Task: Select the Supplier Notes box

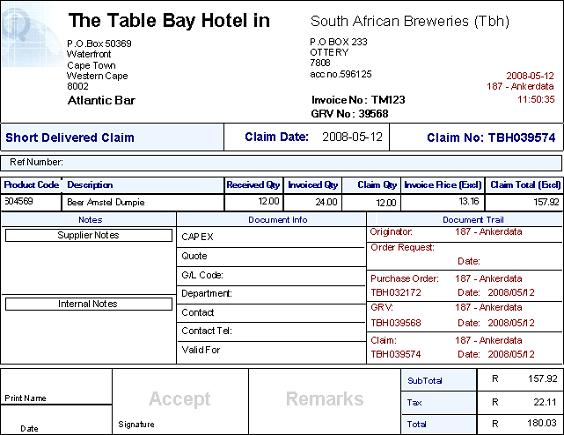Action: click(88, 235)
